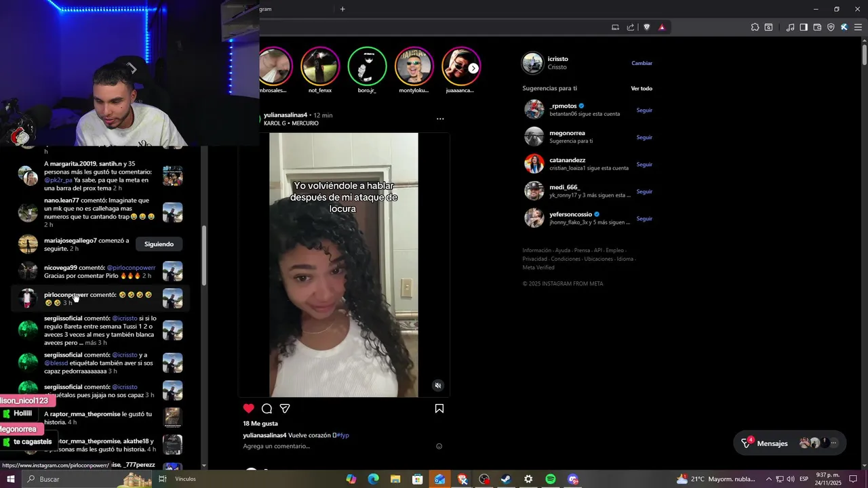The height and width of the screenshot is (488, 868).
Task: Share the post via paper plane icon
Action: (x=285, y=408)
